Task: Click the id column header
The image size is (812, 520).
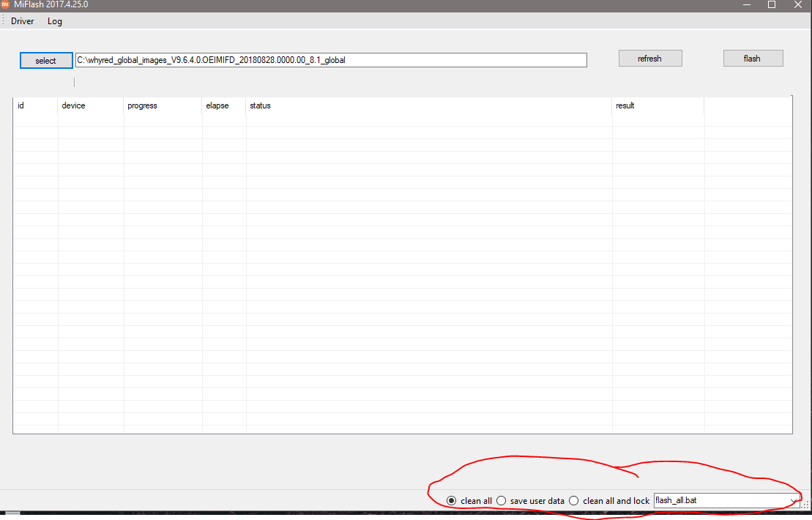Action: pos(35,105)
